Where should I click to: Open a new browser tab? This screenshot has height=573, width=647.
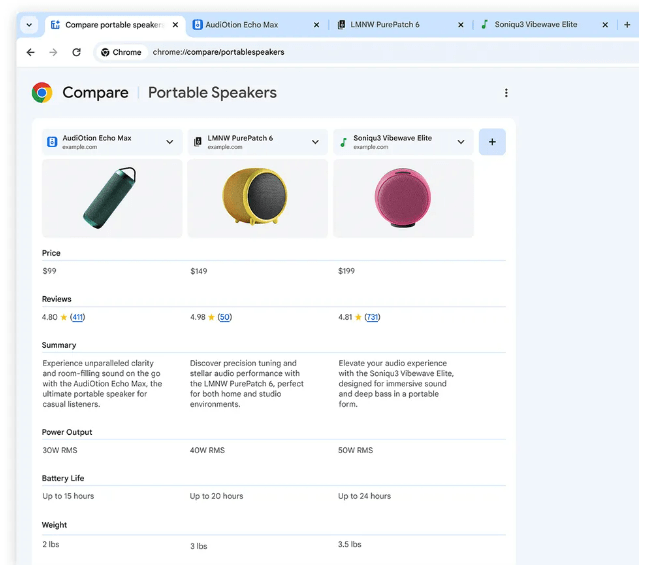627,25
